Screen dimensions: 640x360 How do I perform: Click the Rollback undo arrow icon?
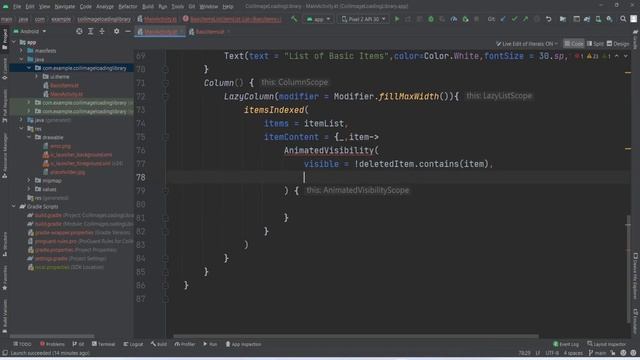coord(549,19)
